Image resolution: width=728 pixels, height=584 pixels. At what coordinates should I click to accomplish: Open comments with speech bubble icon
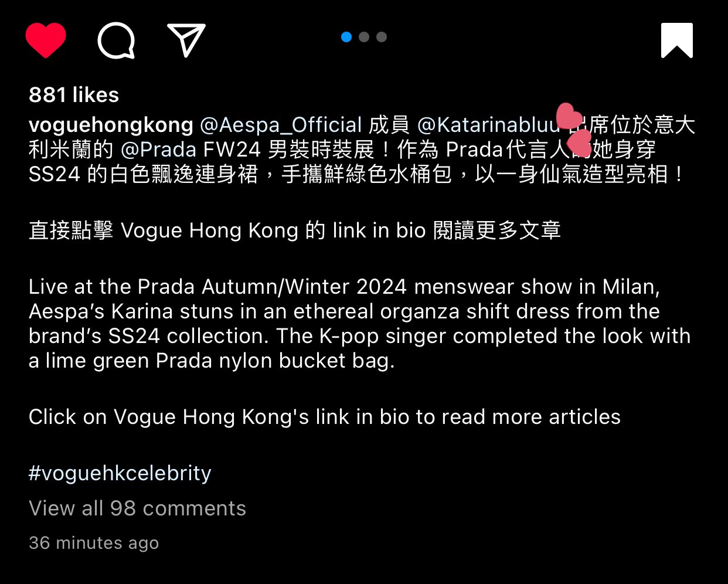click(116, 40)
